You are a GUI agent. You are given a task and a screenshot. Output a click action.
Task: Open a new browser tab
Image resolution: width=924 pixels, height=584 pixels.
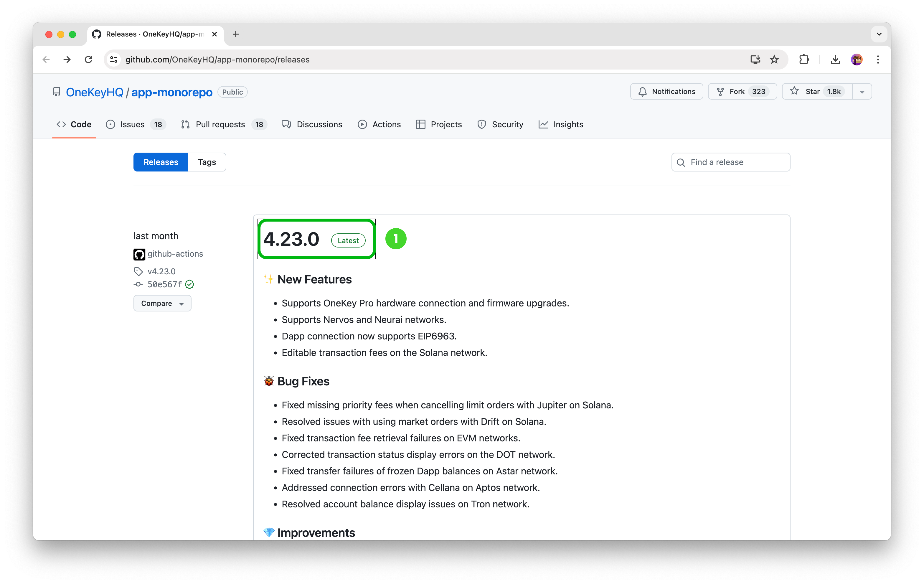236,34
